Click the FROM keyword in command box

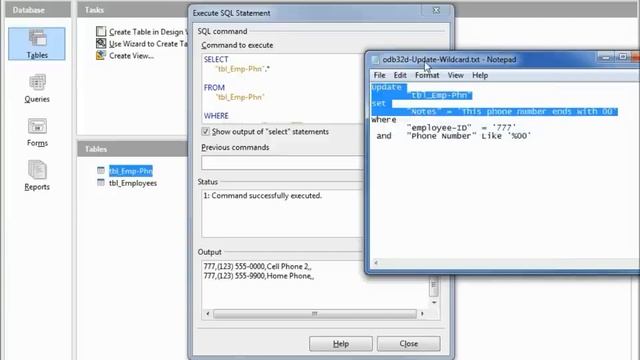pyautogui.click(x=214, y=87)
